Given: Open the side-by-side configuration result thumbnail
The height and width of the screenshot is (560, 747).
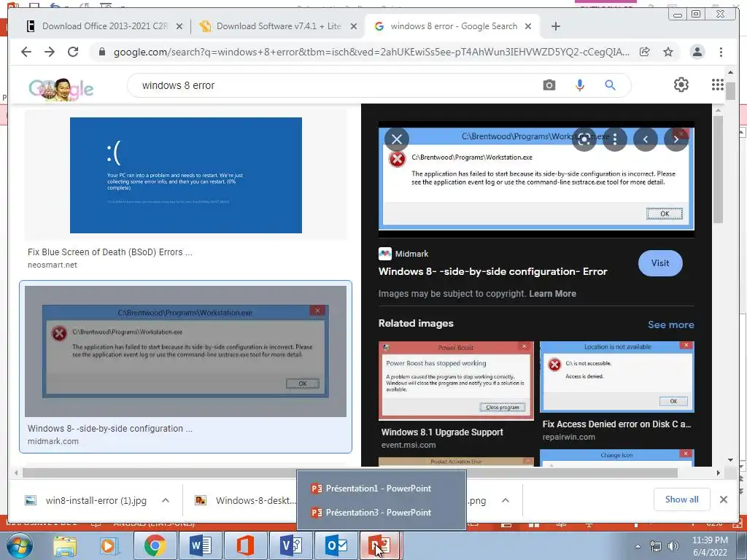Looking at the screenshot, I should pos(186,351).
